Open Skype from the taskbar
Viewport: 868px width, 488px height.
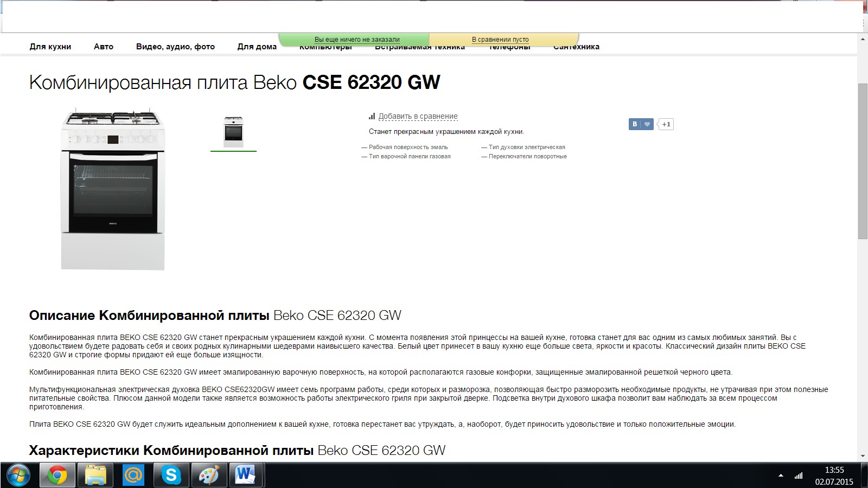(171, 476)
